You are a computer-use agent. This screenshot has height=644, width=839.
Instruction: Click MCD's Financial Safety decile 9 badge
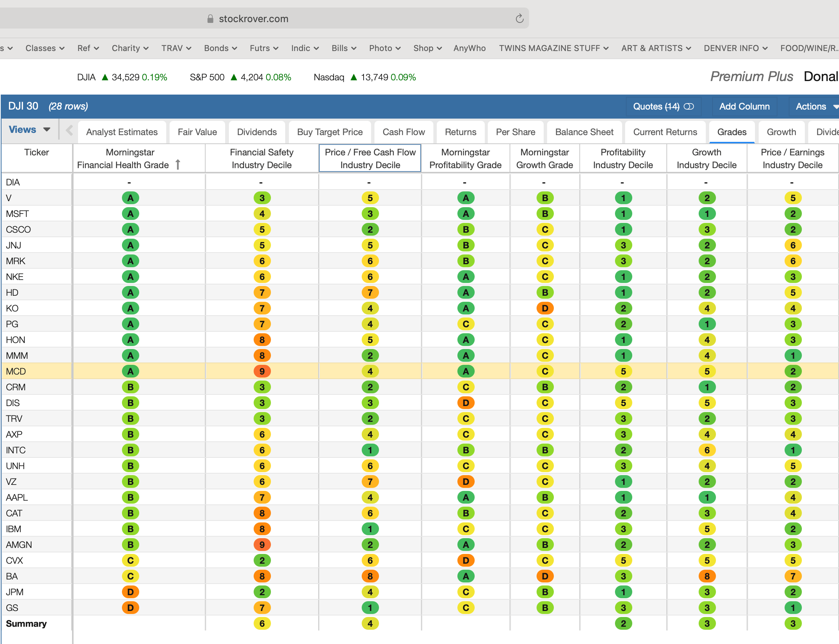pos(262,372)
